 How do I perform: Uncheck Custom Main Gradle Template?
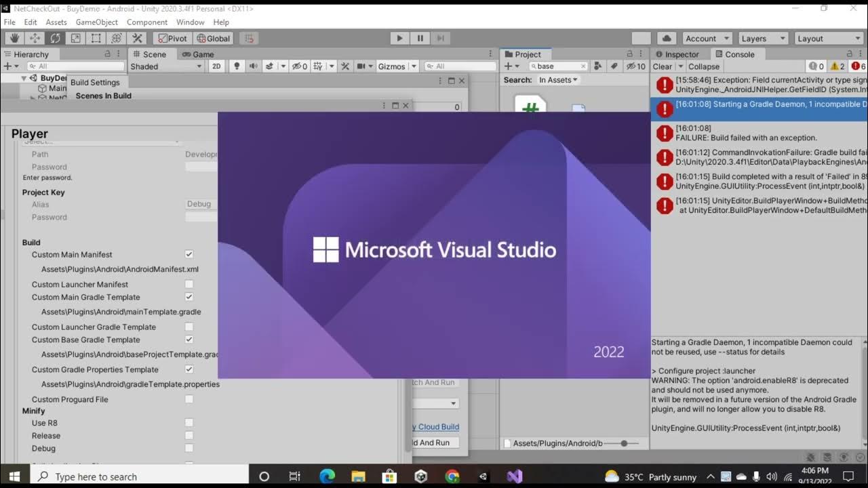tap(189, 297)
